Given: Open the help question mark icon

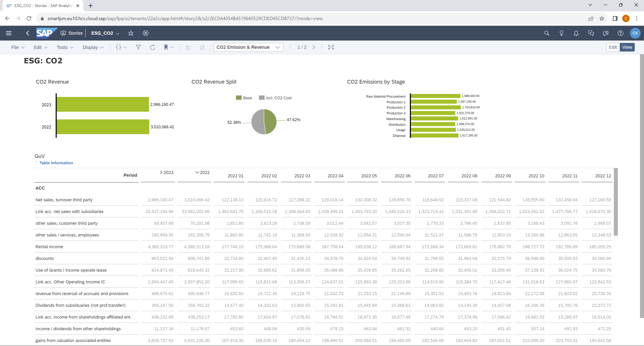Looking at the screenshot, I should [x=620, y=33].
